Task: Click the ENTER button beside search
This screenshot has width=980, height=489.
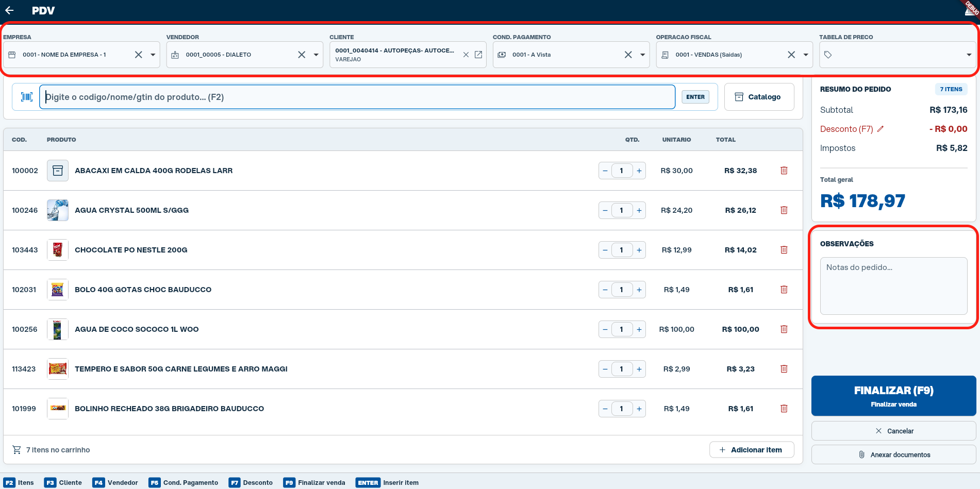Action: (695, 97)
